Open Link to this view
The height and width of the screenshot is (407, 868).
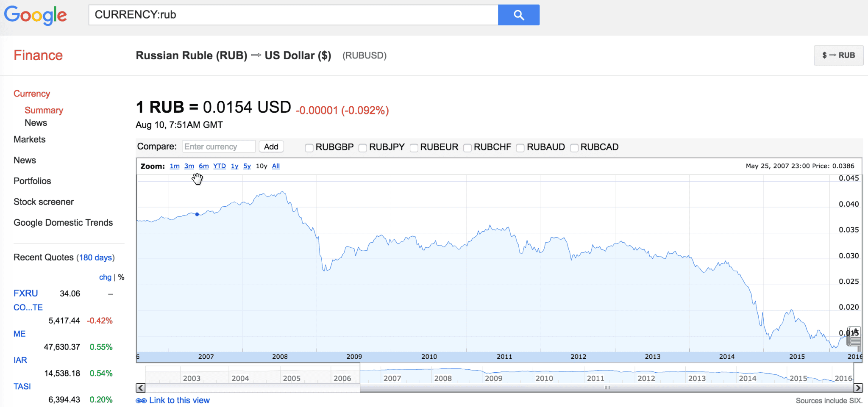[x=179, y=401]
